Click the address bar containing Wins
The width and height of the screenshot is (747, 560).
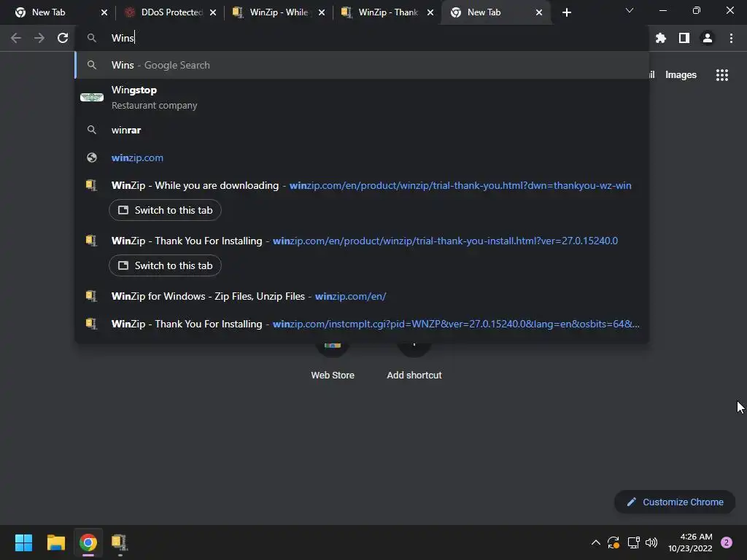click(x=362, y=38)
